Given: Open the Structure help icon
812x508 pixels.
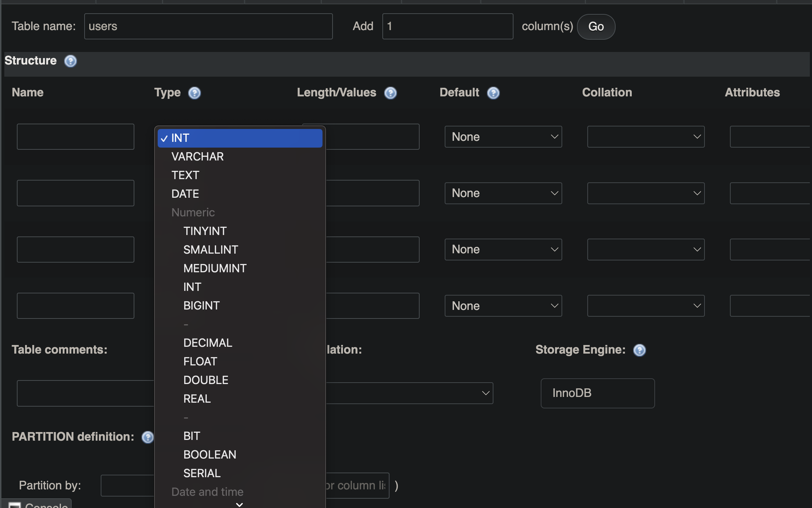Looking at the screenshot, I should point(70,61).
